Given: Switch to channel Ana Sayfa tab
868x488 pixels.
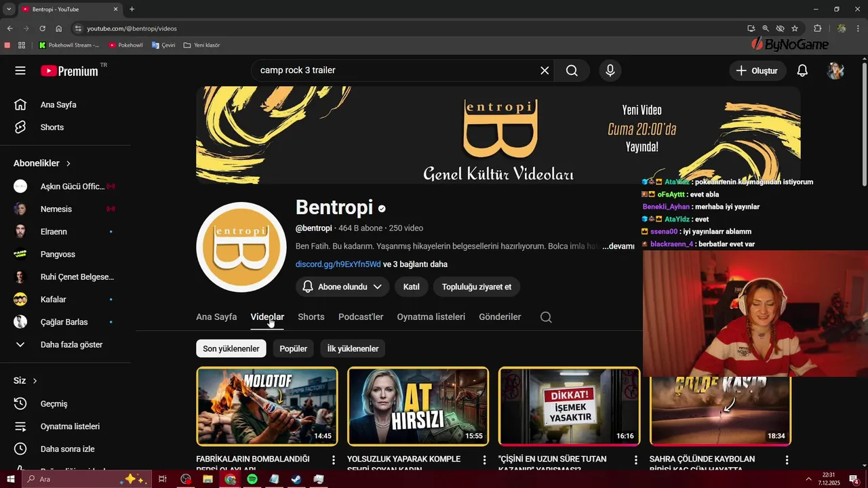Looking at the screenshot, I should tap(216, 317).
